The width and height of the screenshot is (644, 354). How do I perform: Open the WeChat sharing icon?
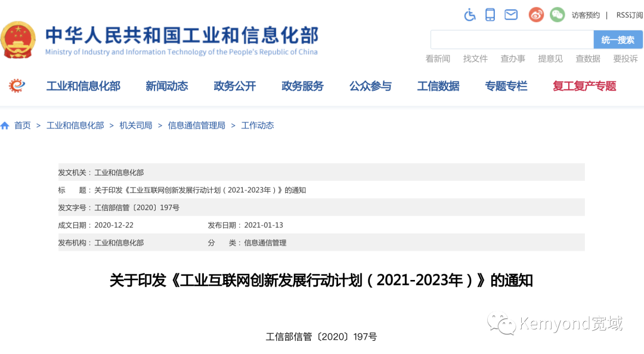[x=557, y=14]
